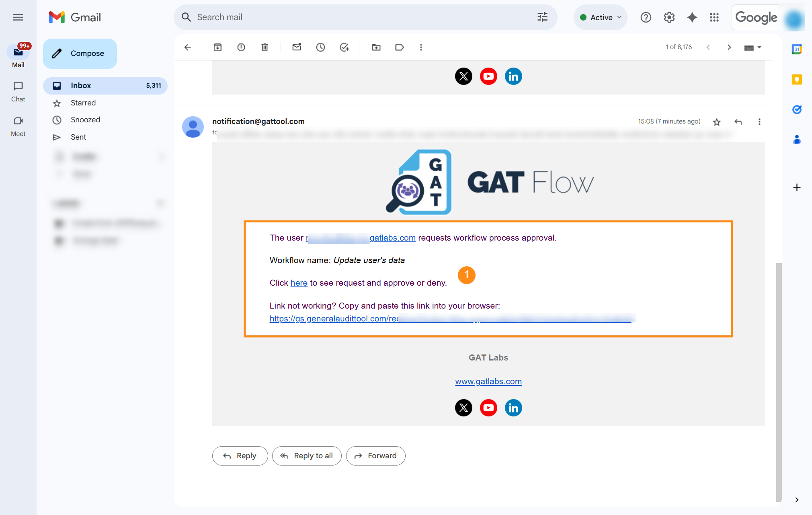This screenshot has width=812, height=515.
Task: Open the Support help icon
Action: [646, 17]
